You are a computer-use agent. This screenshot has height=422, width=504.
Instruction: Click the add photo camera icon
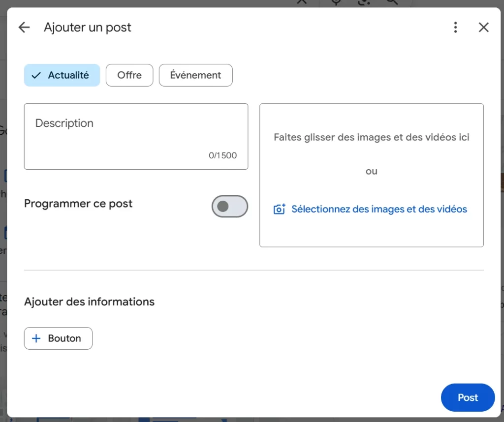pos(280,209)
